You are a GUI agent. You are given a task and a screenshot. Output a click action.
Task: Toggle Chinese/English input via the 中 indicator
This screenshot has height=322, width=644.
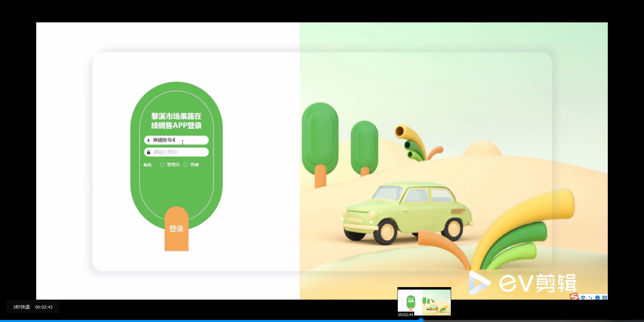(x=583, y=298)
